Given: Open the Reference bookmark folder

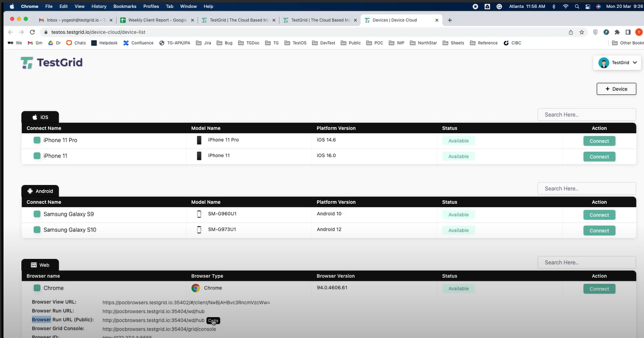Looking at the screenshot, I should (x=484, y=43).
